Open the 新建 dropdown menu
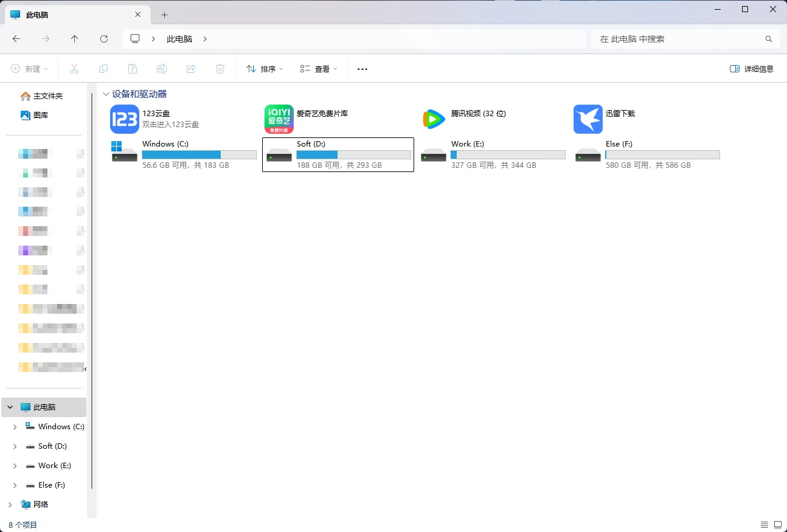This screenshot has width=787, height=532. 29,69
